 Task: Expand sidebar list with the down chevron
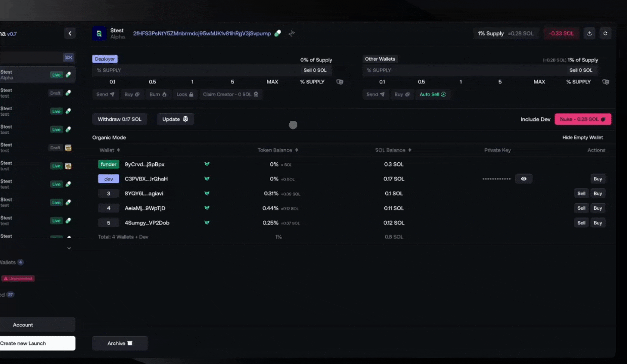click(x=69, y=248)
